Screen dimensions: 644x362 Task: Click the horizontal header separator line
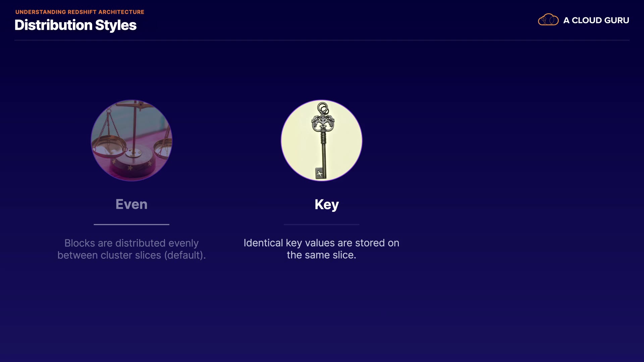click(322, 40)
